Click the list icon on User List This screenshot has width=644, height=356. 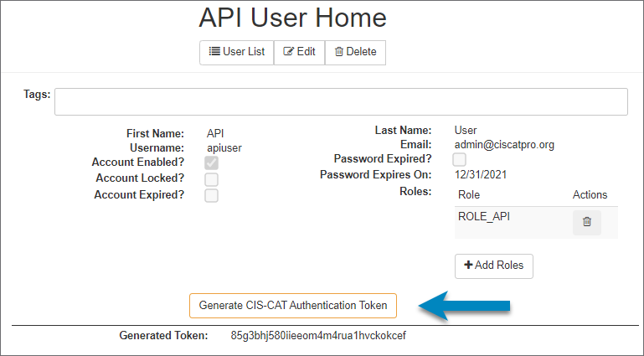214,52
